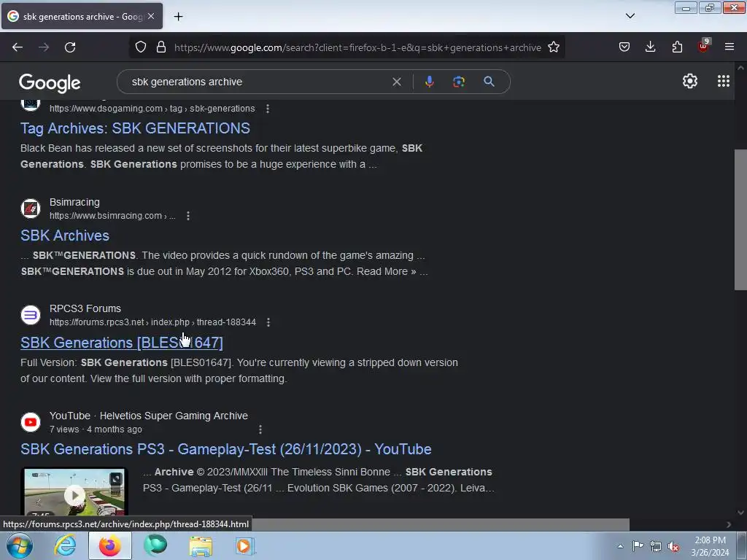Click the Firefox taskbar button
This screenshot has width=747, height=560.
point(109,545)
